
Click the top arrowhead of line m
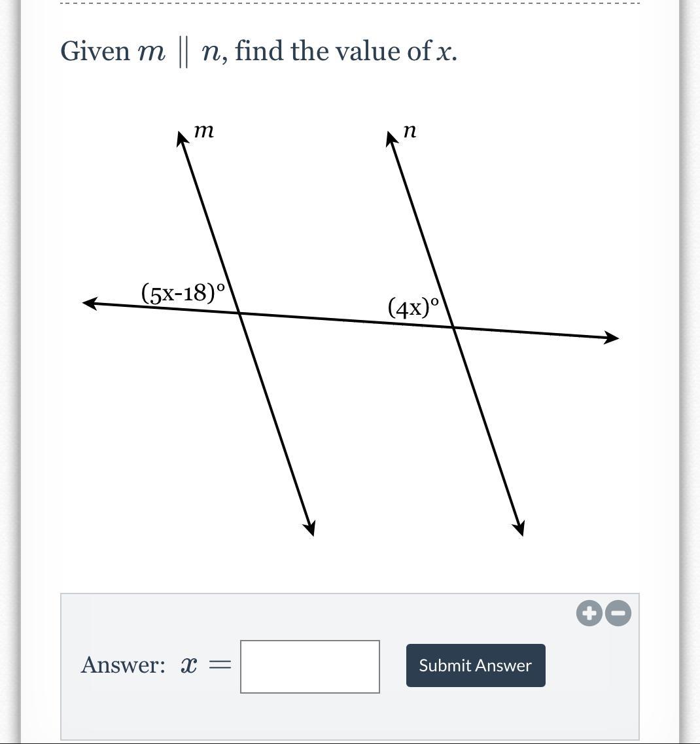182,138
